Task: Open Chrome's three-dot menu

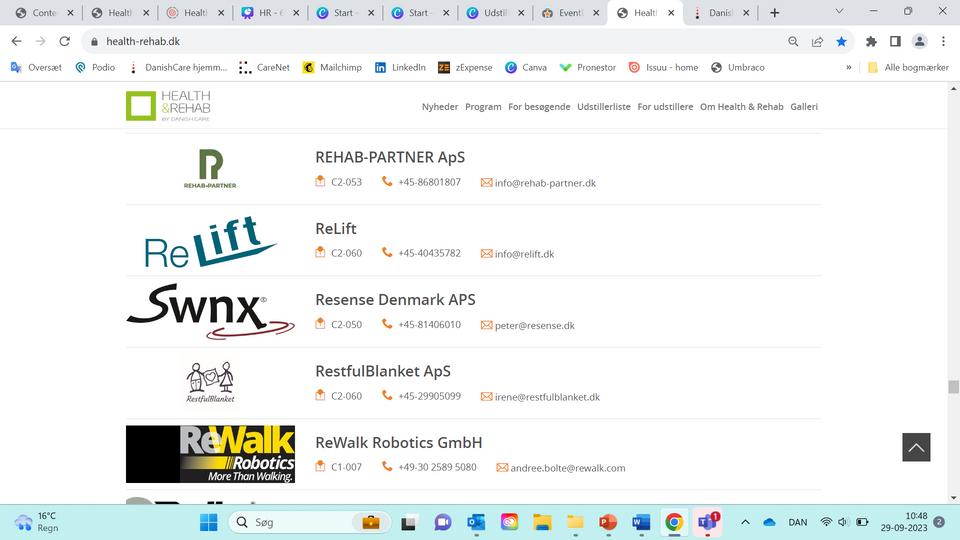Action: (x=943, y=41)
